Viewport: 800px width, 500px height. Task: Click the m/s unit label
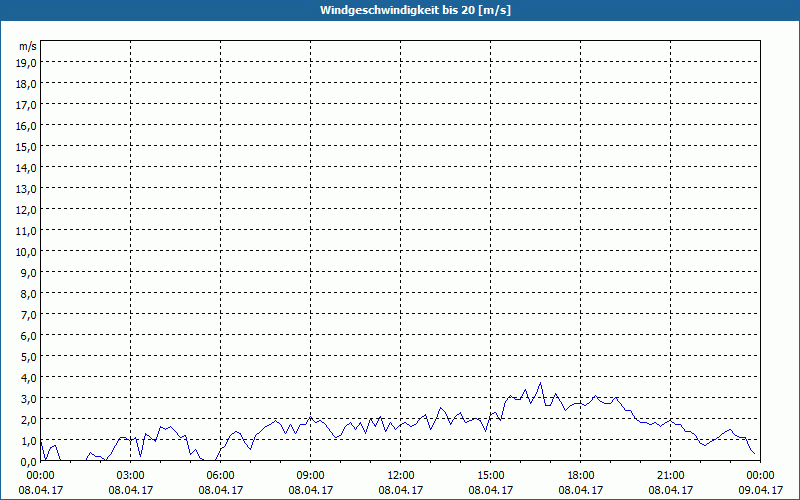[28, 46]
